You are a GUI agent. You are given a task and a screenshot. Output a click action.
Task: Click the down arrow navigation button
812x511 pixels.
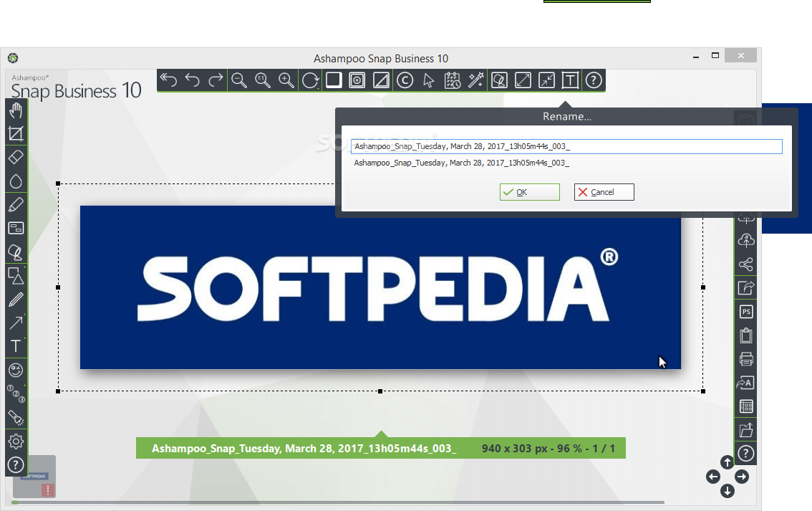[x=727, y=491]
